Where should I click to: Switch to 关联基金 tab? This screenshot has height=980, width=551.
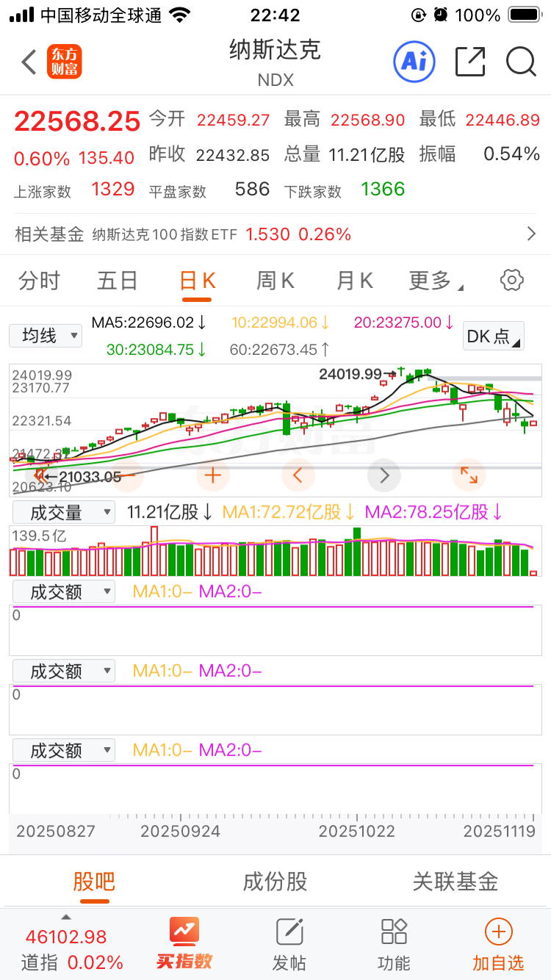point(455,882)
